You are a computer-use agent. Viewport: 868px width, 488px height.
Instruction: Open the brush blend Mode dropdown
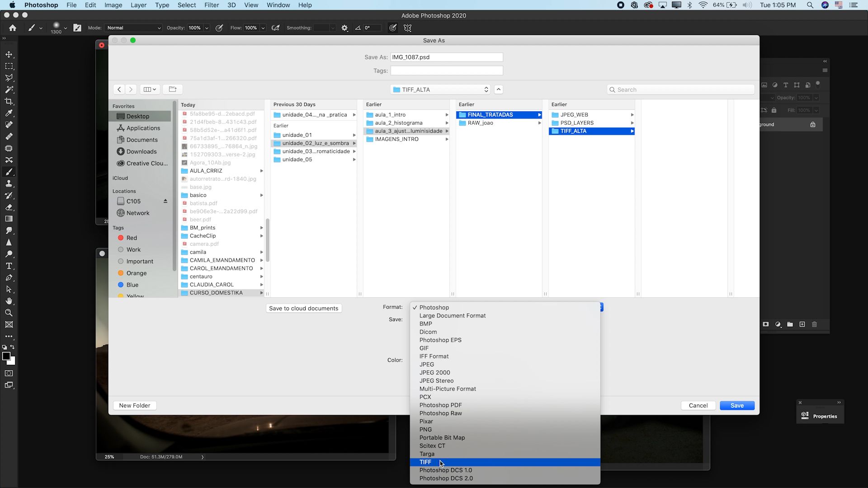[x=133, y=28]
